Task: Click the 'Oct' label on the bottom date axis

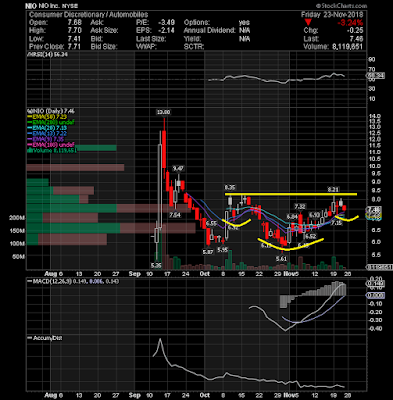Action: (x=205, y=395)
